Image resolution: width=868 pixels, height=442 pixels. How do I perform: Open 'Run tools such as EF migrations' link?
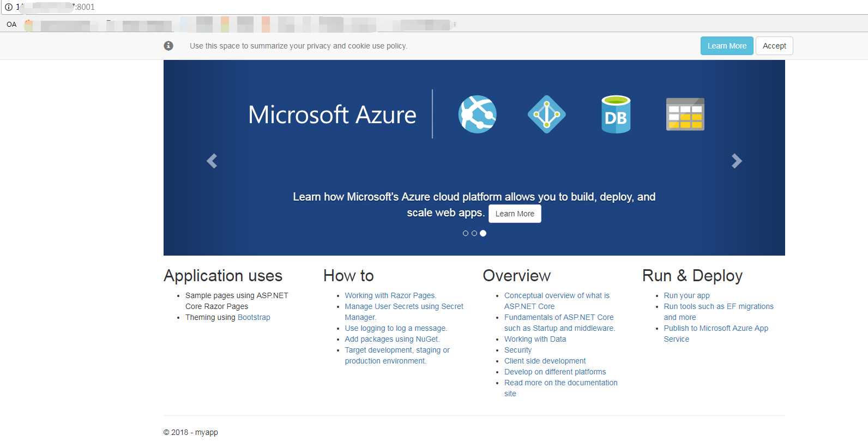pos(719,312)
